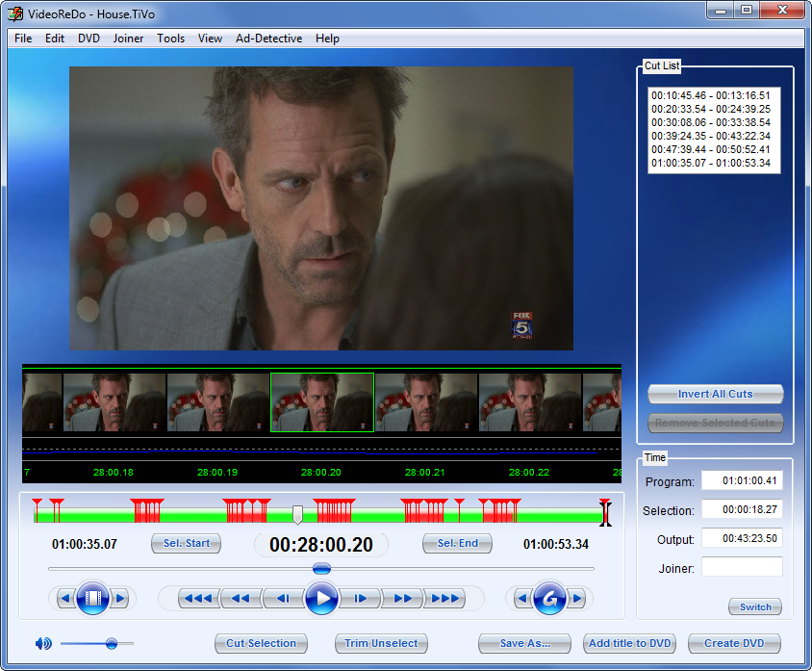Rewind with the double-arrow back button
The height and width of the screenshot is (671, 812).
click(x=241, y=599)
